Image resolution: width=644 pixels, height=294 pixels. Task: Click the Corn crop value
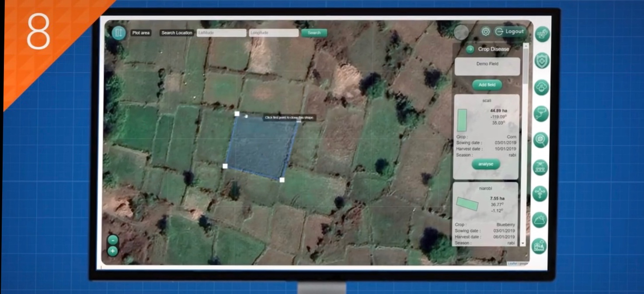(512, 137)
